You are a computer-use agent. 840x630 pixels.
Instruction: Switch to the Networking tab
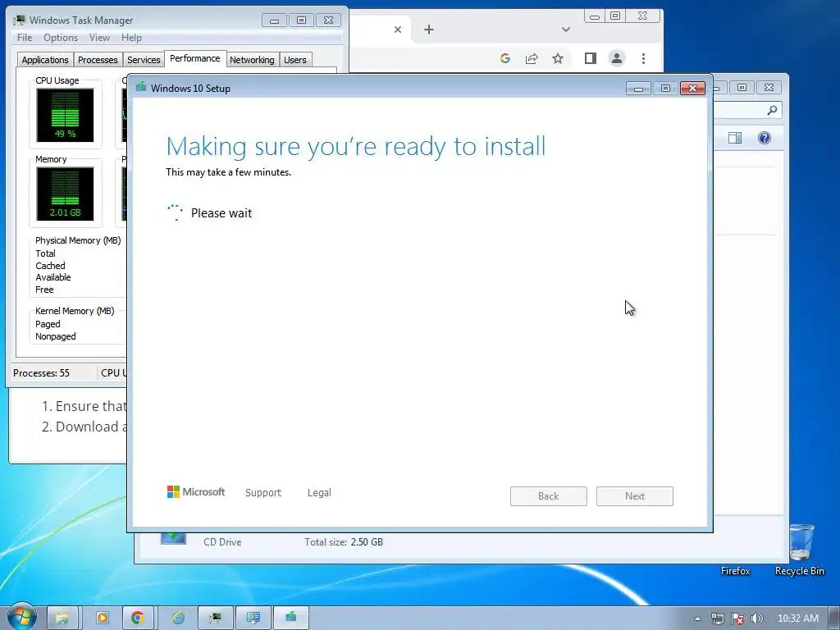point(252,59)
